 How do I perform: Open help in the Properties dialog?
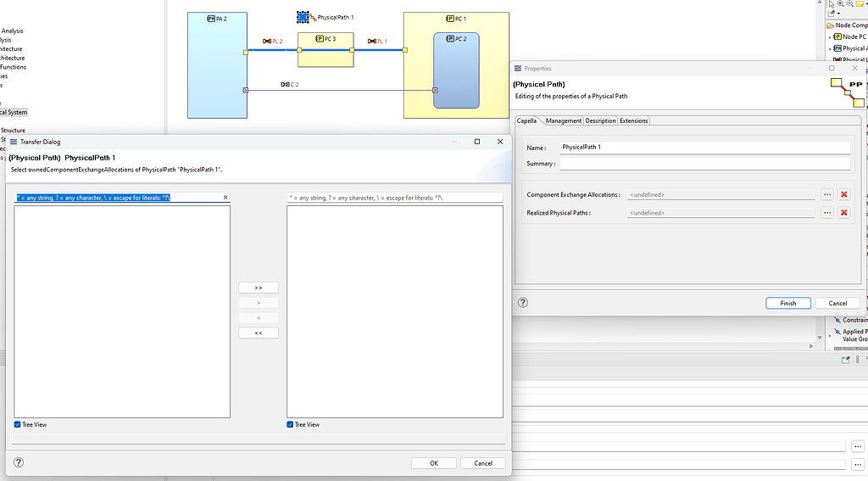[522, 303]
